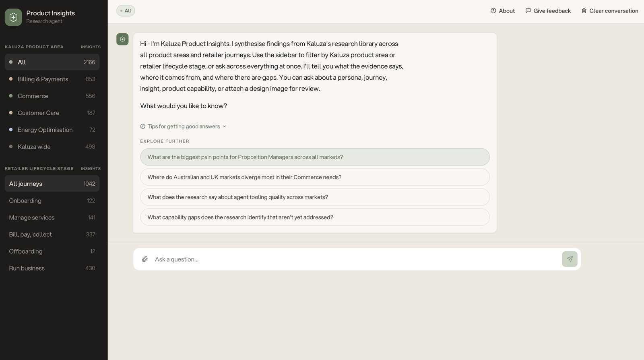Image resolution: width=644 pixels, height=360 pixels.
Task: Ask about Proposition Managers pain points
Action: 315,157
